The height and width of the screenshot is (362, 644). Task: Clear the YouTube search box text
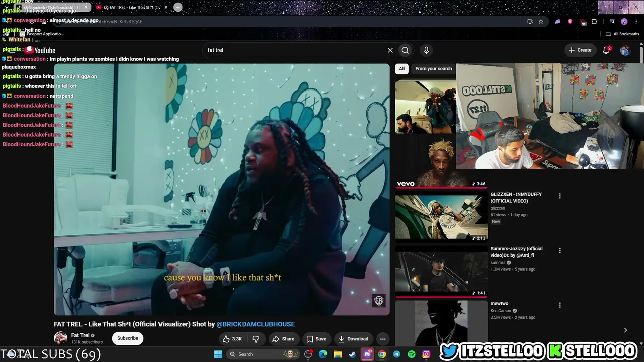(390, 50)
